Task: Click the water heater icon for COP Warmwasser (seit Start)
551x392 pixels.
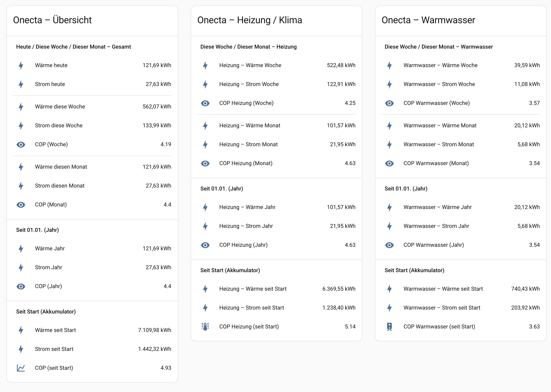Action: pyautogui.click(x=389, y=327)
